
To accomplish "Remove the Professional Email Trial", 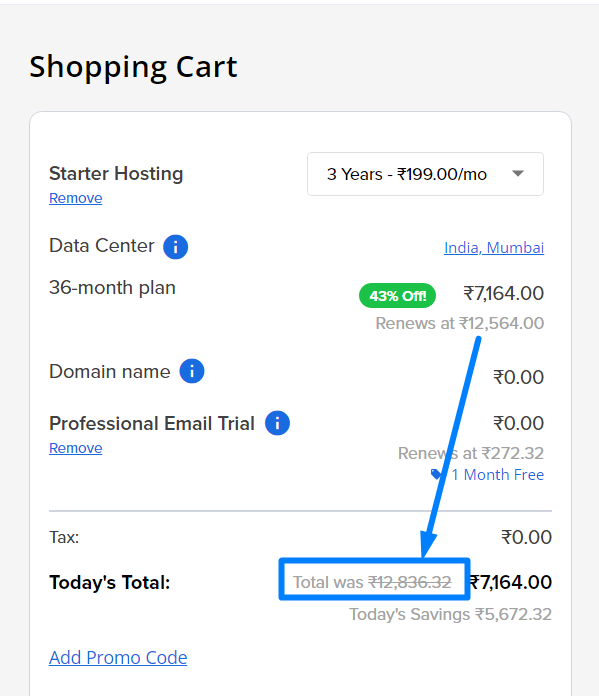I will click(x=75, y=448).
